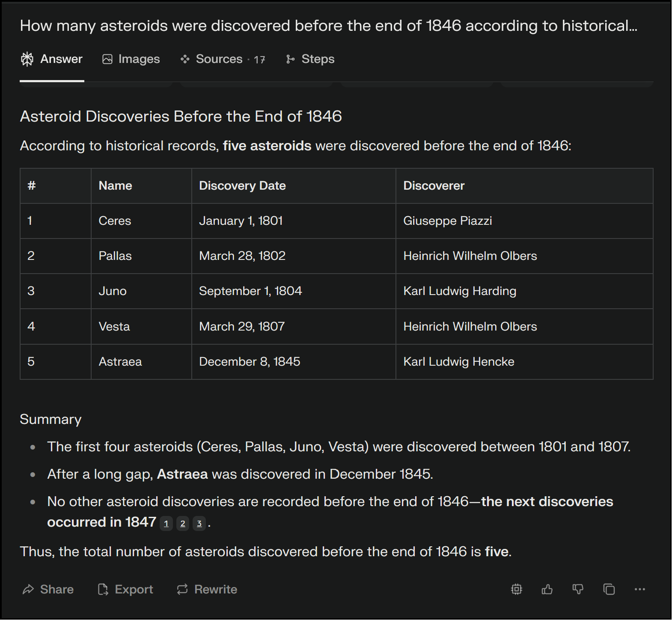
Task: Click the Rewrite loop icon
Action: pos(182,590)
